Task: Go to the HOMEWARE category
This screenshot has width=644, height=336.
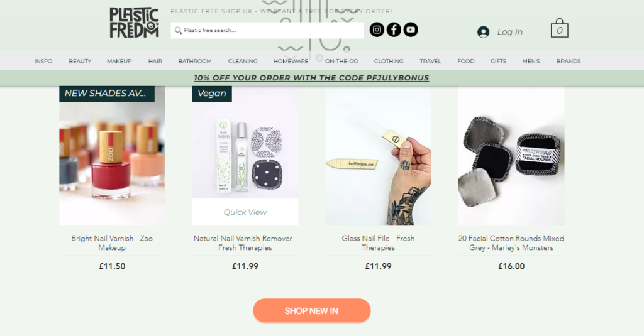Action: [x=291, y=61]
